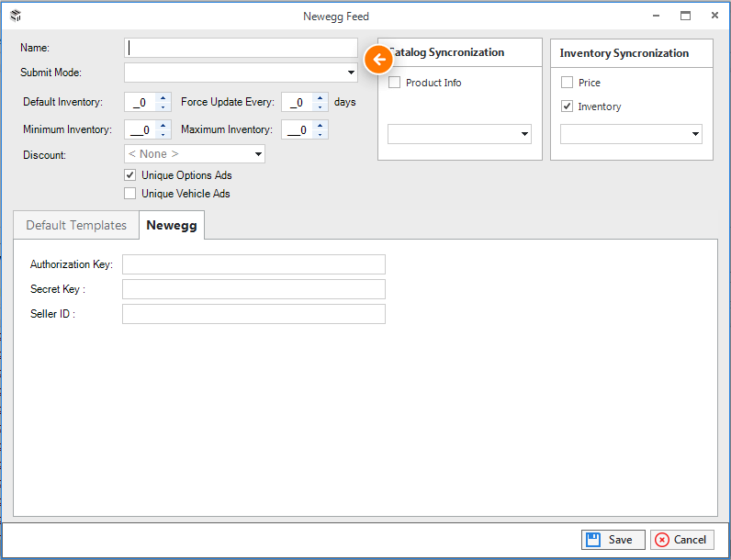
Task: Enable Unique Vehicle Ads checkbox
Action: (x=130, y=194)
